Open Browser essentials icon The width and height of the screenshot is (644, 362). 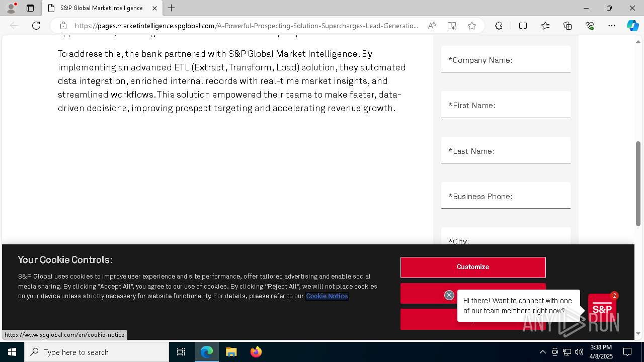590,26
